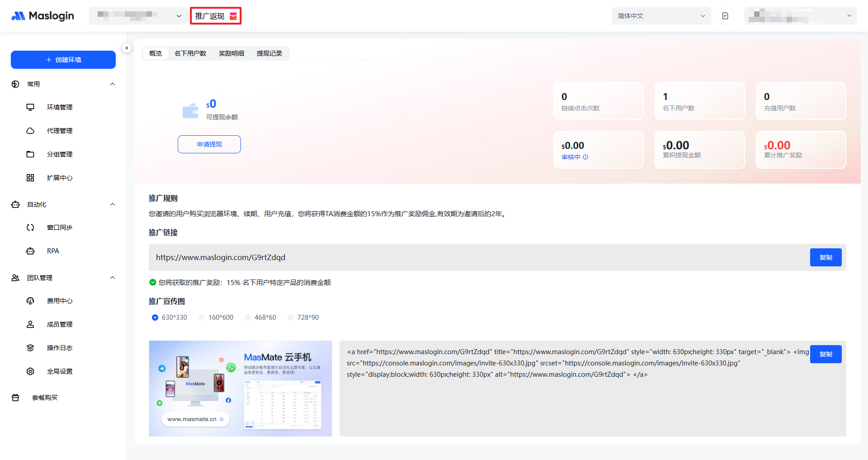Click the MasMate promotional banner thumbnail

[x=241, y=388]
